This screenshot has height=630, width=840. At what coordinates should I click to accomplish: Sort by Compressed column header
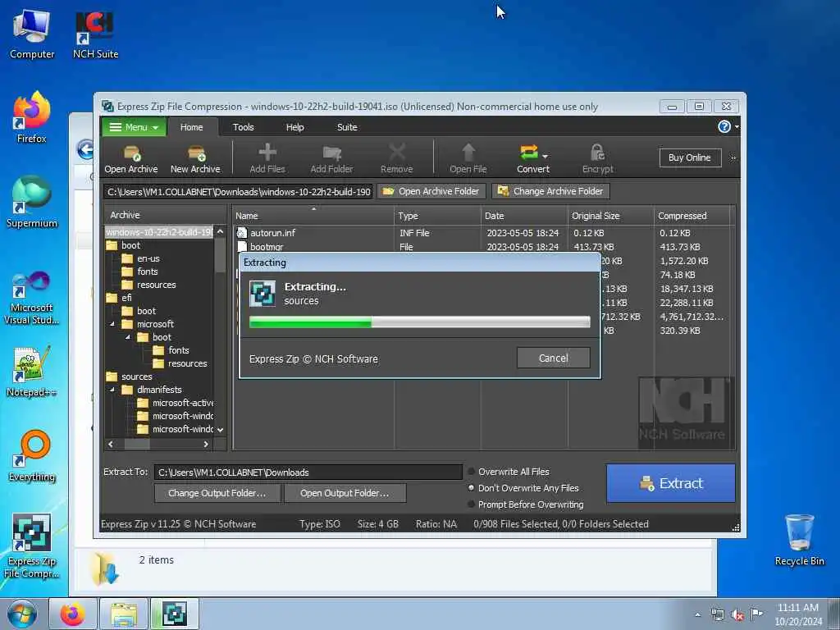[x=692, y=216]
